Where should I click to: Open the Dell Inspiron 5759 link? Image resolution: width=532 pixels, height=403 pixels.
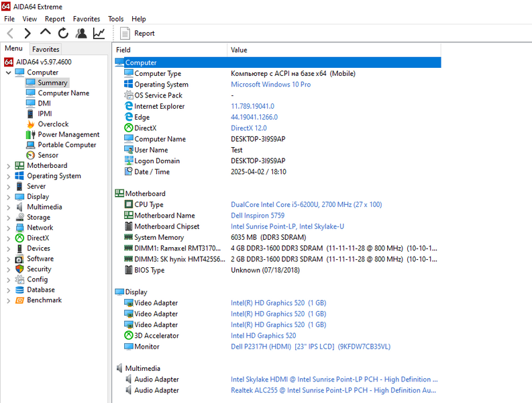click(x=258, y=216)
